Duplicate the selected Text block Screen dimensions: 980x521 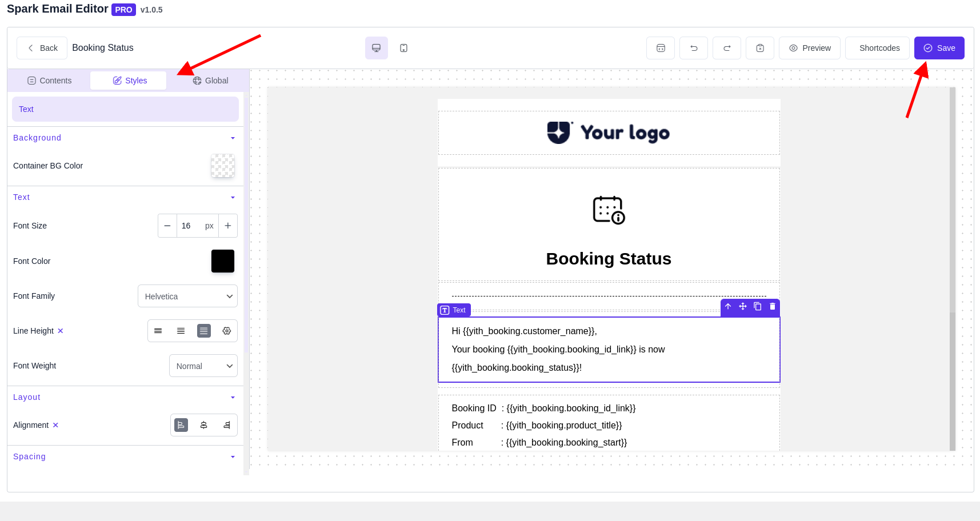(757, 307)
